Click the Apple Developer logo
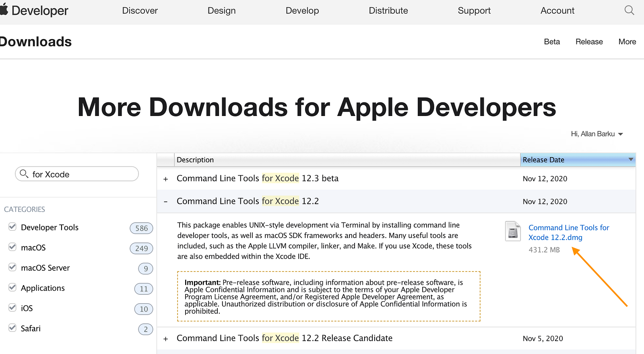 34,10
